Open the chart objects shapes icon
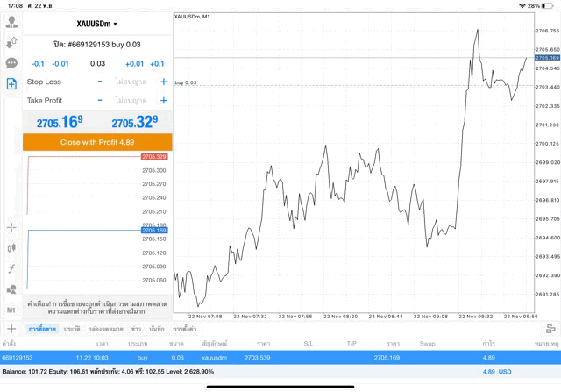Viewport: 561px width, 392px height. pyautogui.click(x=11, y=289)
